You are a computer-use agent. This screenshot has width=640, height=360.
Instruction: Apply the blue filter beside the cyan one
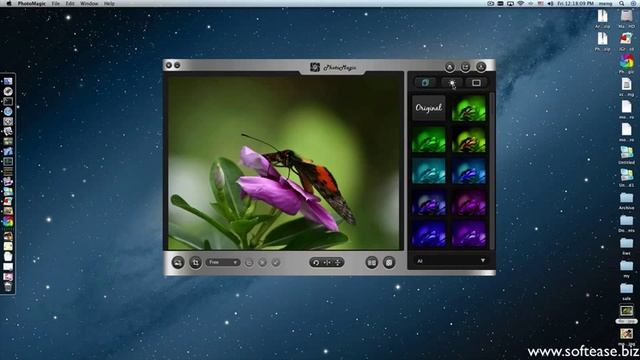point(469,171)
